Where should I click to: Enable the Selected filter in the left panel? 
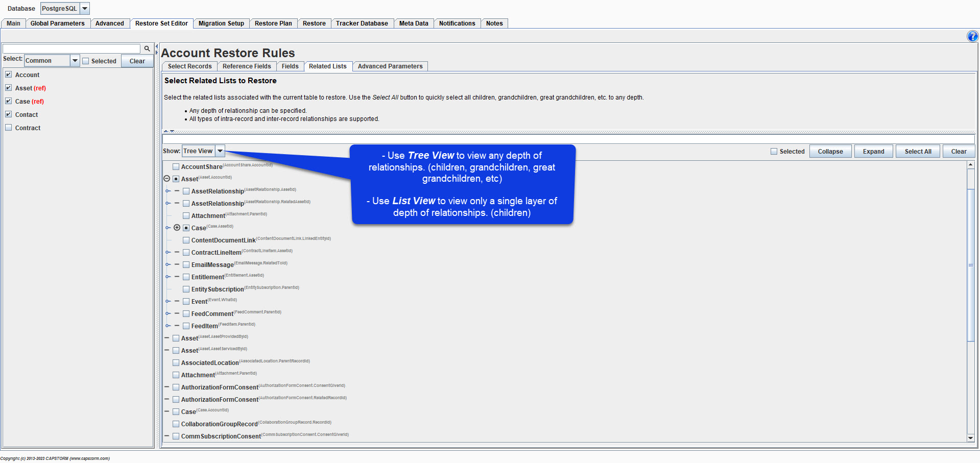(86, 61)
